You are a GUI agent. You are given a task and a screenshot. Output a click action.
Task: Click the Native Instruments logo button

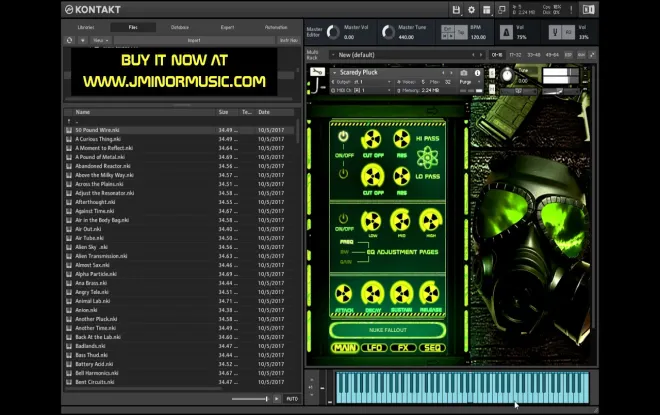pos(588,10)
